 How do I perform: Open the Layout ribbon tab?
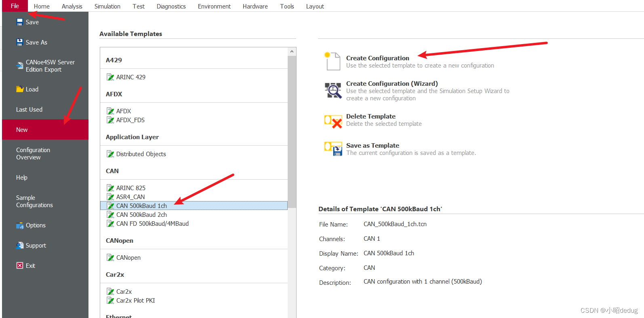point(315,6)
